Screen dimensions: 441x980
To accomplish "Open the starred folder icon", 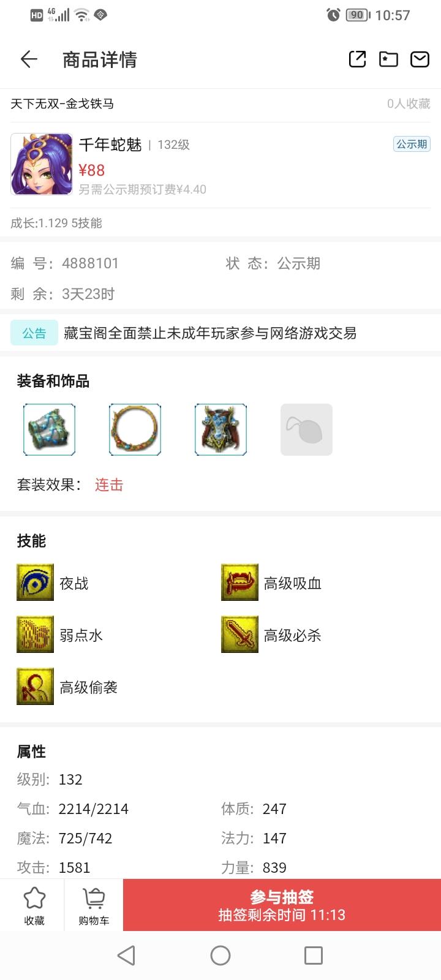I will click(388, 59).
